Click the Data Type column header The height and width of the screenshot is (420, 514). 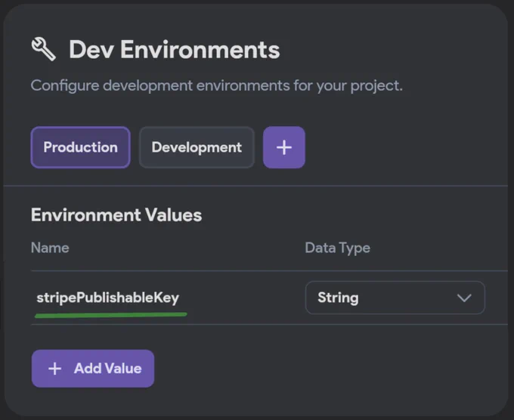tap(338, 249)
